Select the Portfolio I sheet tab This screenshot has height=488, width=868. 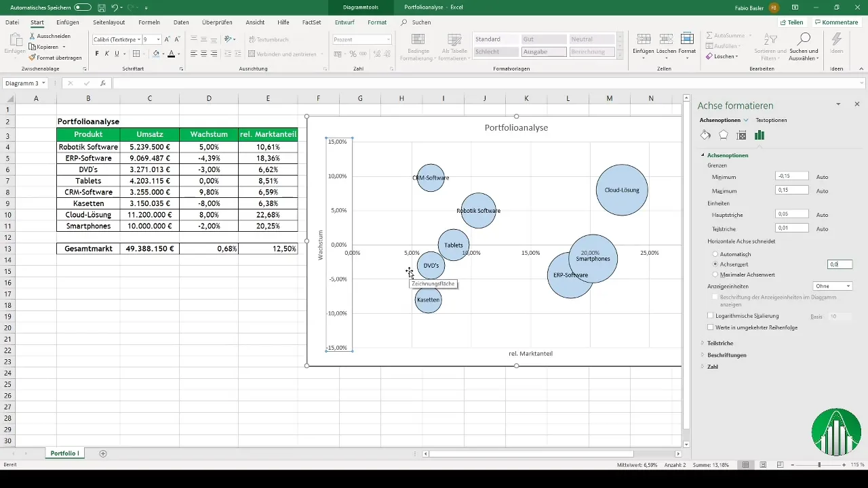65,453
